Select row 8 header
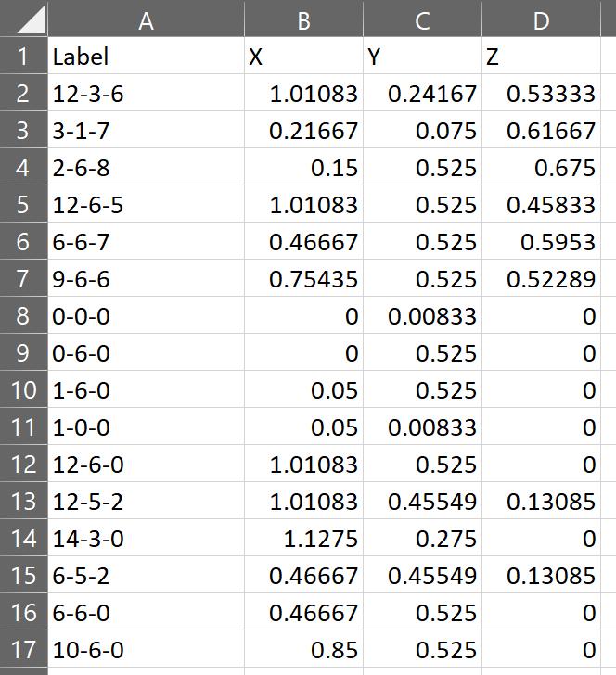The height and width of the screenshot is (675, 616). pyautogui.click(x=24, y=315)
